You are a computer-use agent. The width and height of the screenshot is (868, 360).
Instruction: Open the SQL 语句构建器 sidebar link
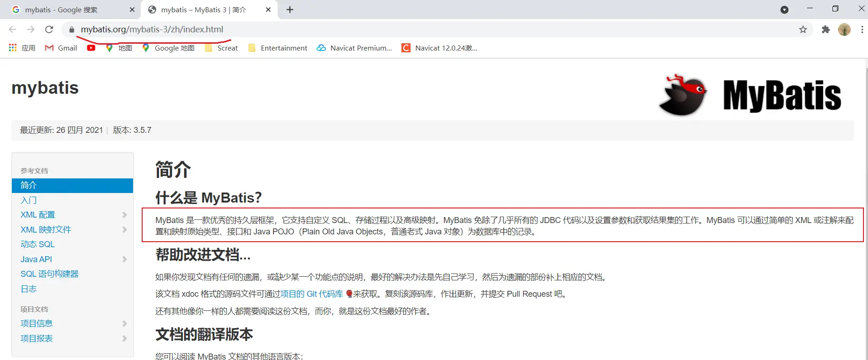pyautogui.click(x=50, y=274)
